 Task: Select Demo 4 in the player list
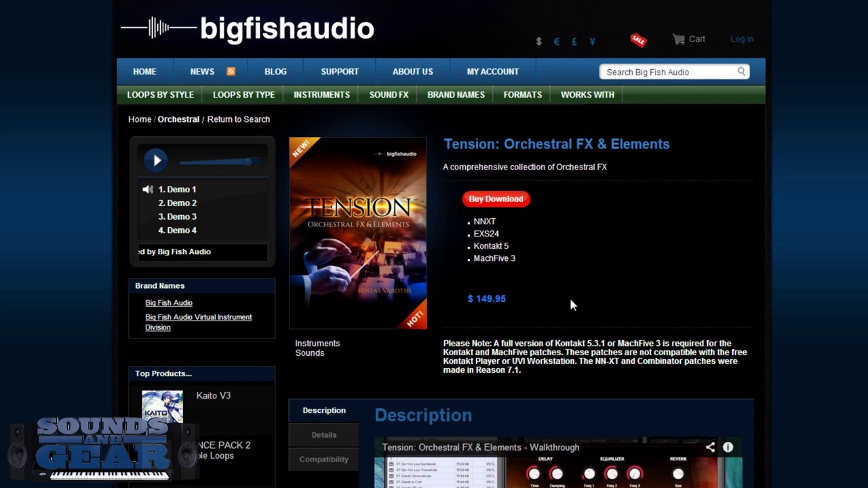click(177, 230)
